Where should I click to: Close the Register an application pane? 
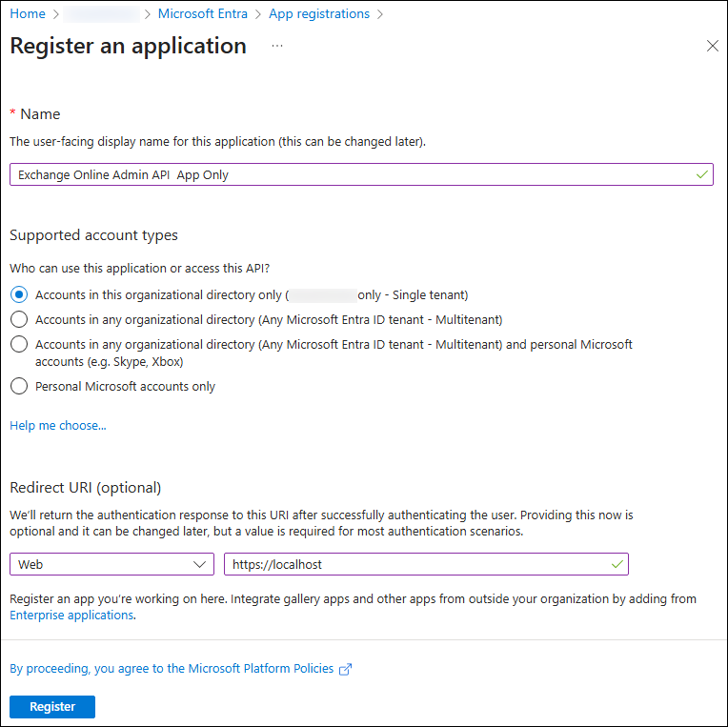[713, 46]
